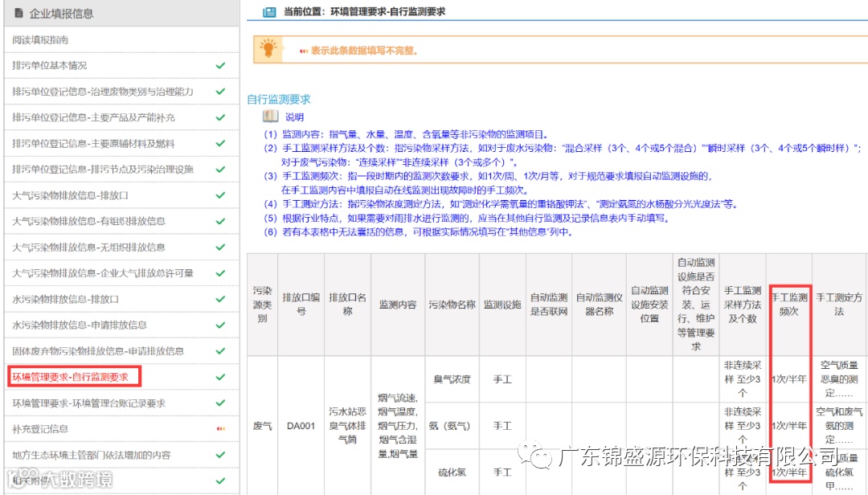Click 手工监测采样方法及个数 column header

pyautogui.click(x=743, y=305)
